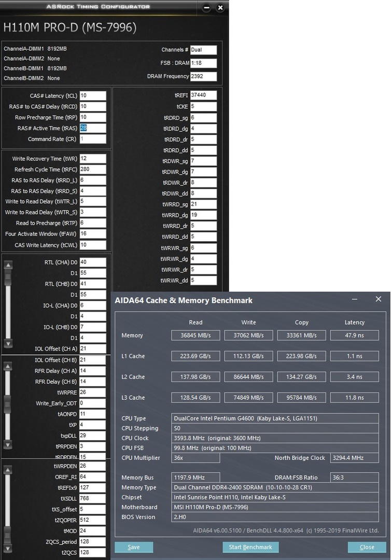Click the RAS# Active Time (tRAS) field
The width and height of the screenshot is (392, 560).
93,128
